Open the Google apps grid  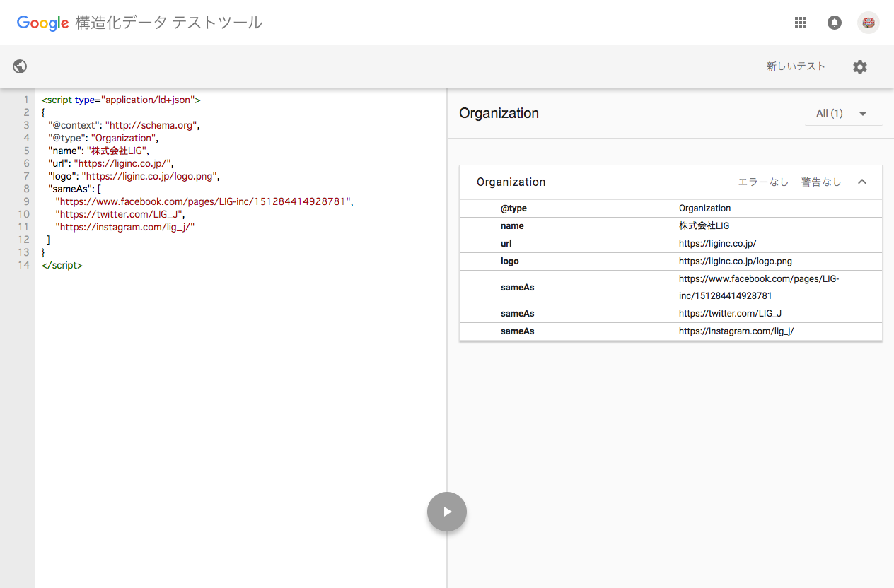click(x=801, y=23)
